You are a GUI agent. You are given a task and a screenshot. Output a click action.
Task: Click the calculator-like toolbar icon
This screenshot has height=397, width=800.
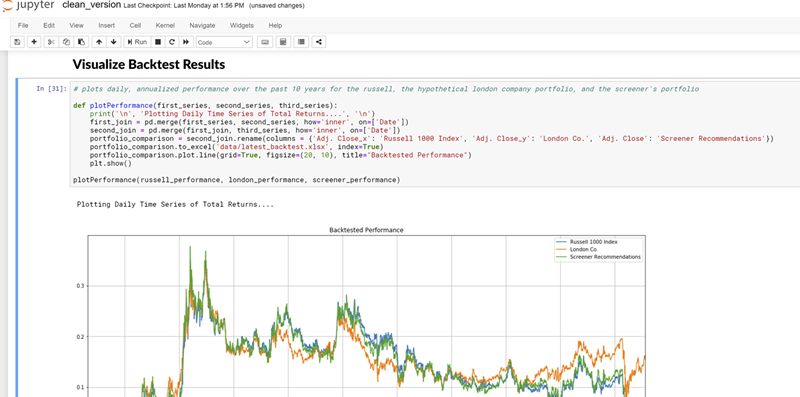coord(283,42)
